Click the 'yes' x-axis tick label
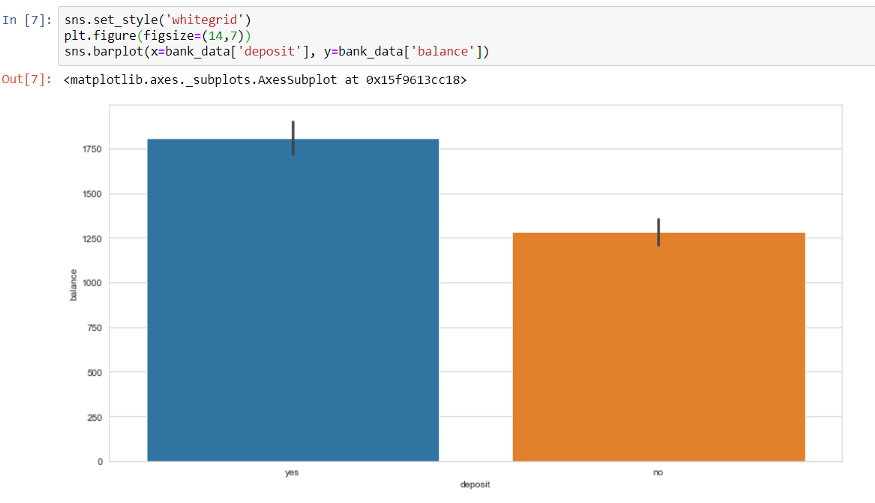This screenshot has height=503, width=875. click(x=292, y=472)
